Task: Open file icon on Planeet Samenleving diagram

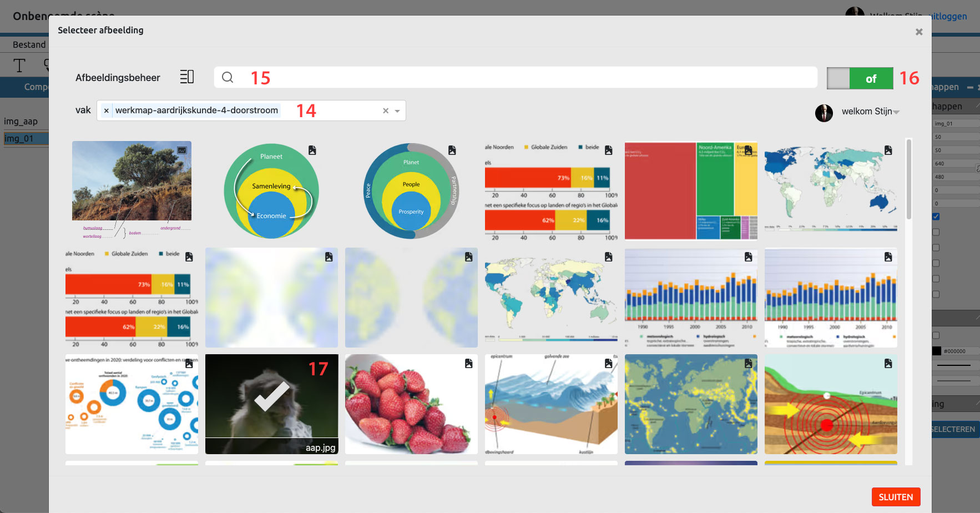Action: tap(312, 150)
